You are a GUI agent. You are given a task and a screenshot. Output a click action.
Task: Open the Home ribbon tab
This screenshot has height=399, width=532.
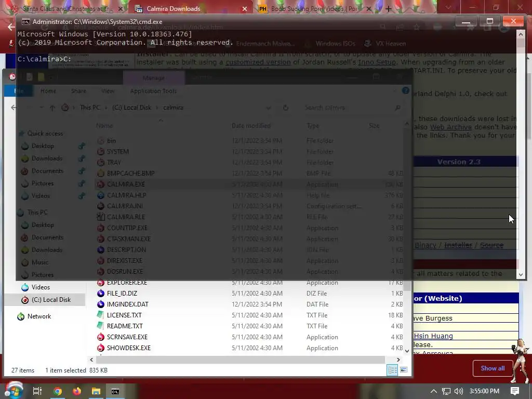pyautogui.click(x=48, y=91)
